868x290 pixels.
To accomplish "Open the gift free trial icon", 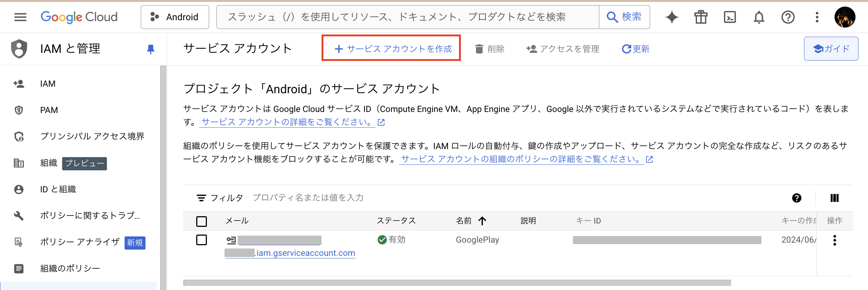I will 701,17.
